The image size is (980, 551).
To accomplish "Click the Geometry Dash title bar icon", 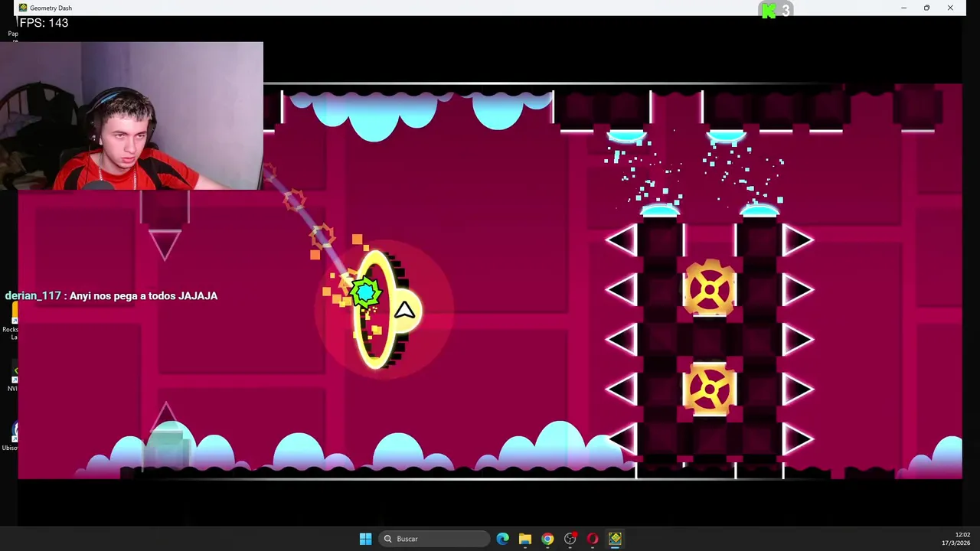I will 23,8.
